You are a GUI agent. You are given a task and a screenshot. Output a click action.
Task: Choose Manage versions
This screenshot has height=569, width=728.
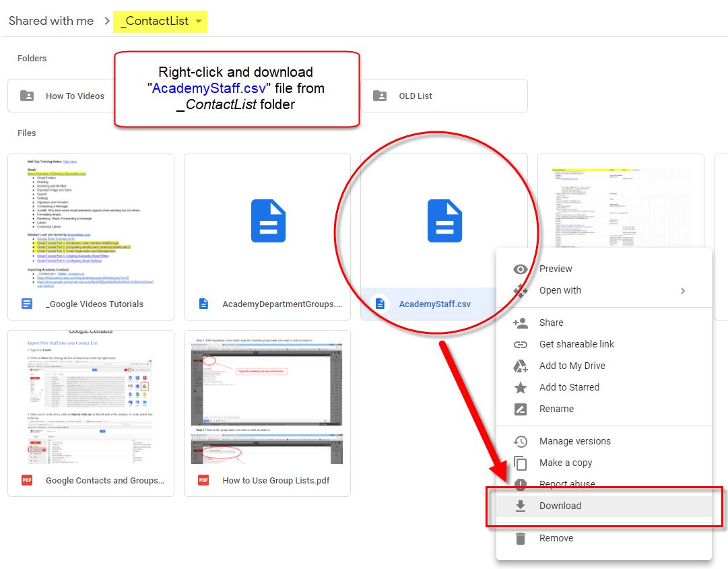[x=604, y=441]
